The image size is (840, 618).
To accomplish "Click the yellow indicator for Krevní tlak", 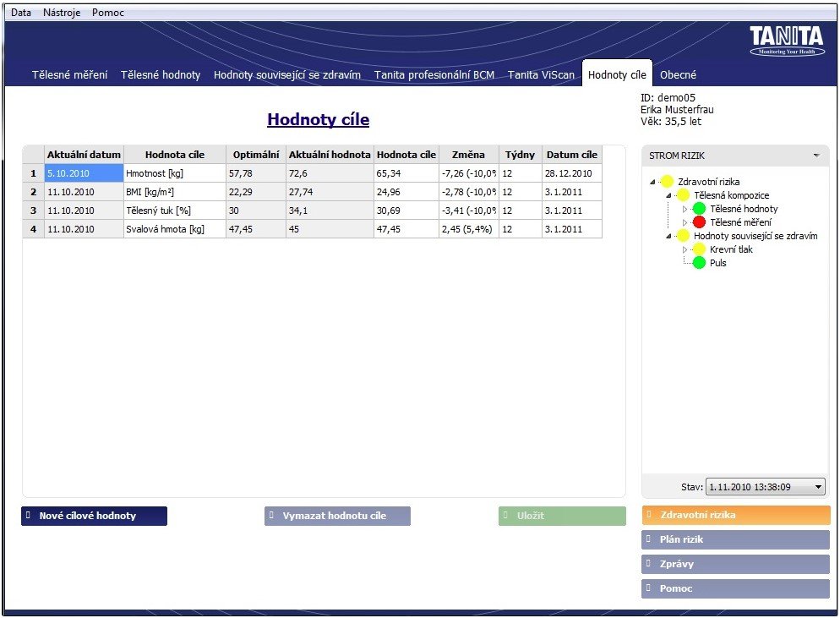I will (x=699, y=249).
